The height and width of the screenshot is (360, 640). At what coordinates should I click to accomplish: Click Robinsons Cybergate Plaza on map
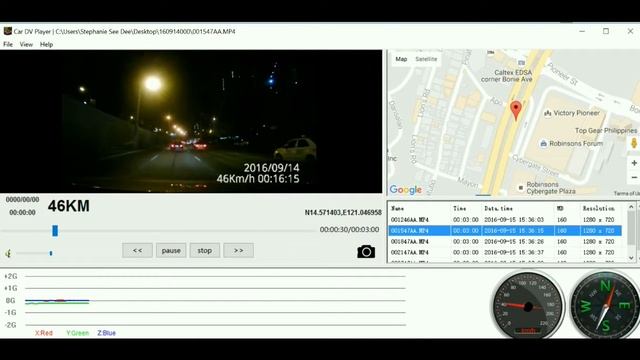pyautogui.click(x=551, y=188)
